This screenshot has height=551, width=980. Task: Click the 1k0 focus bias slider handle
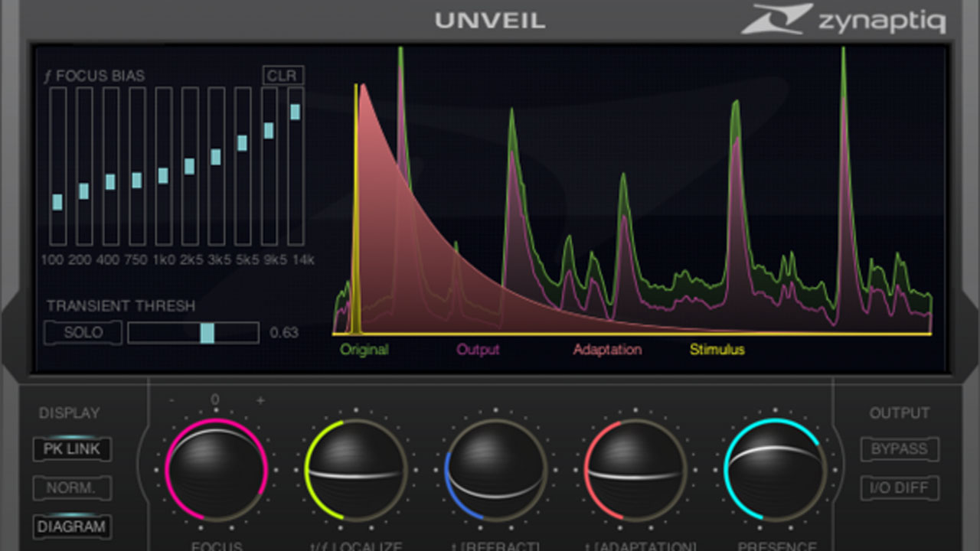point(163,175)
